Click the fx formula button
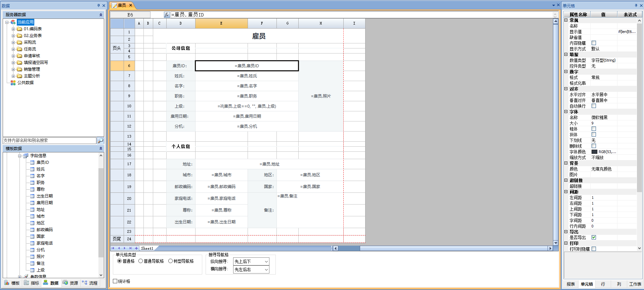Image resolution: width=644 pixels, height=290 pixels. (167, 15)
